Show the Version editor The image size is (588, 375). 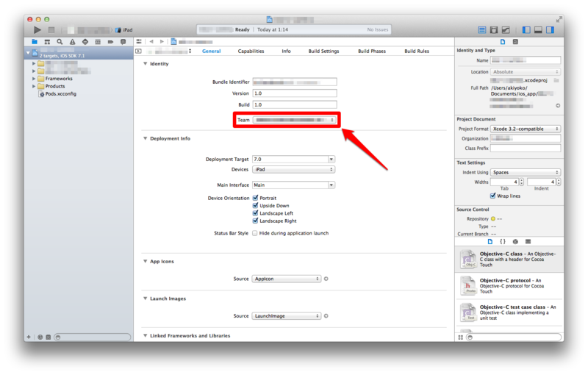pos(506,29)
